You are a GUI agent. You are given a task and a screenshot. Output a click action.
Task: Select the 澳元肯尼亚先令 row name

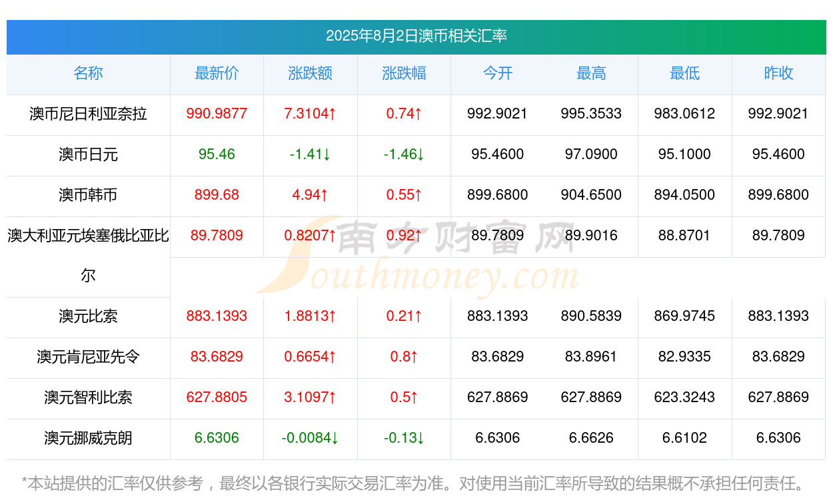[88, 357]
